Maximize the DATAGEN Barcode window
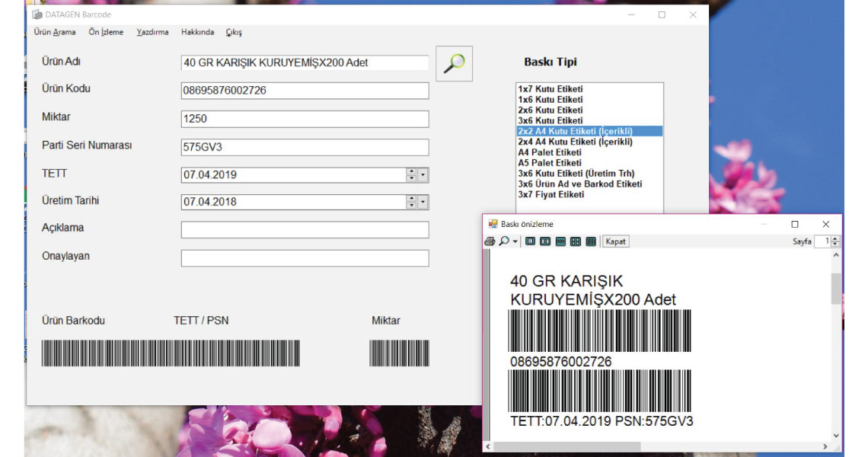 662,15
